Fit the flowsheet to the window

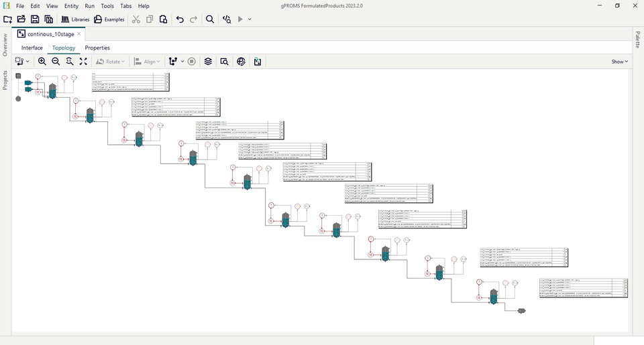coord(83,62)
